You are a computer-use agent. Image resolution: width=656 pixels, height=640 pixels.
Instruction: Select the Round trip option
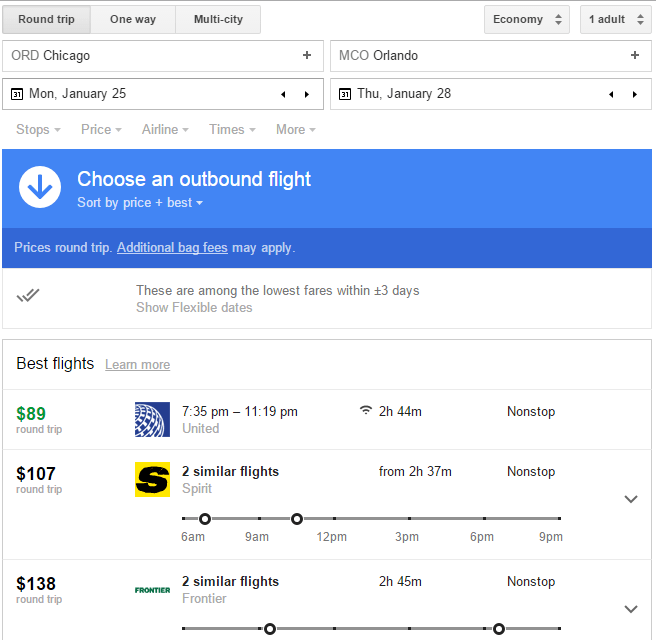point(46,19)
